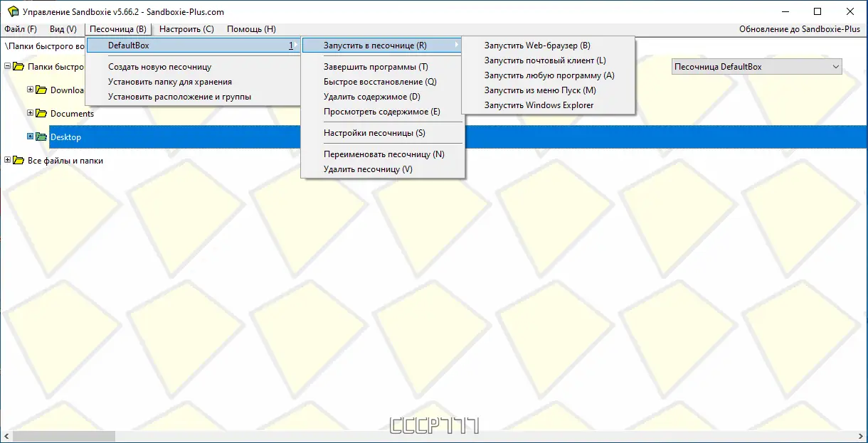Screen dimensions: 868x443
Task: Expand the Downloads tree node
Action: click(x=31, y=90)
